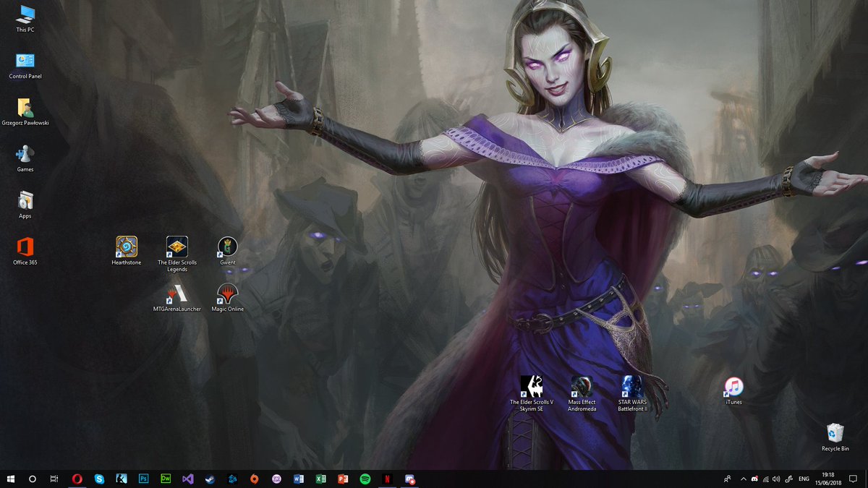
Task: Open the People button in system tray
Action: (727, 479)
